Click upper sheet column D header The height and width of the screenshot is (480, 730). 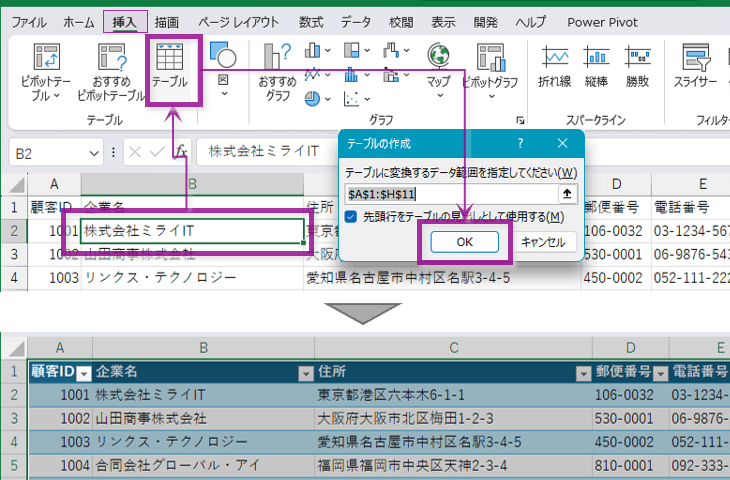tap(616, 184)
